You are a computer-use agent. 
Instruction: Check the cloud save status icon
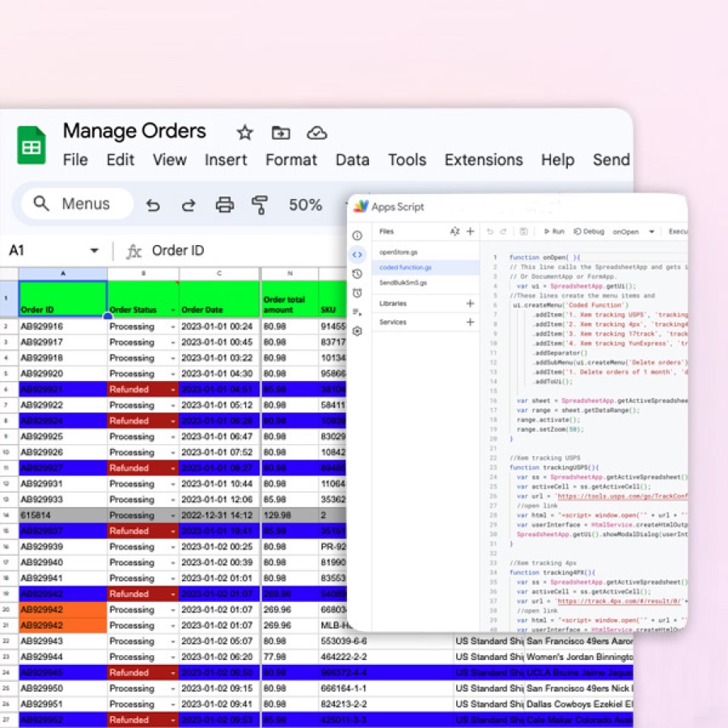pyautogui.click(x=316, y=133)
